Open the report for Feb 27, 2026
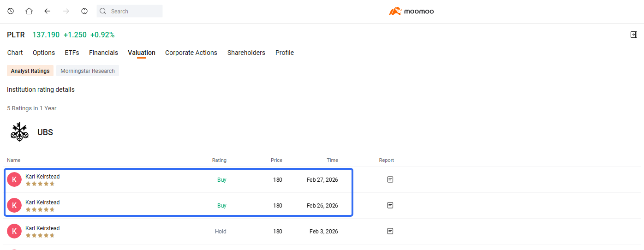644x250 pixels. (x=390, y=179)
